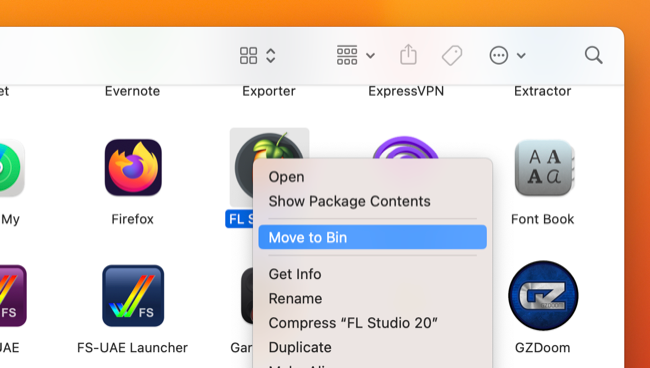Click the Tags toolbar icon

coord(452,56)
